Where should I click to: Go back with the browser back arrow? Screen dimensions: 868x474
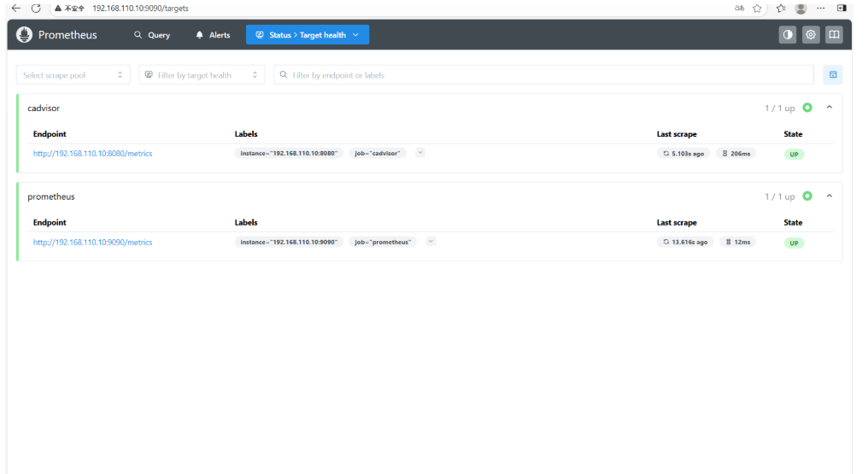(x=16, y=8)
